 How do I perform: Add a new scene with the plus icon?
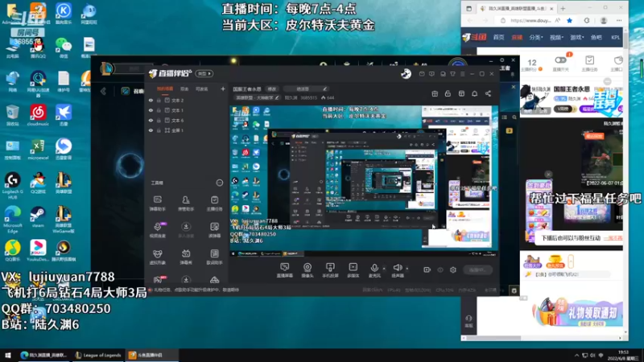point(223,88)
